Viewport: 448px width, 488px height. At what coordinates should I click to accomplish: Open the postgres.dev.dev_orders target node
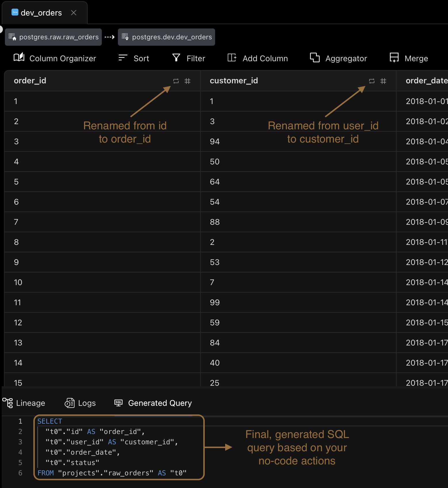pos(166,37)
